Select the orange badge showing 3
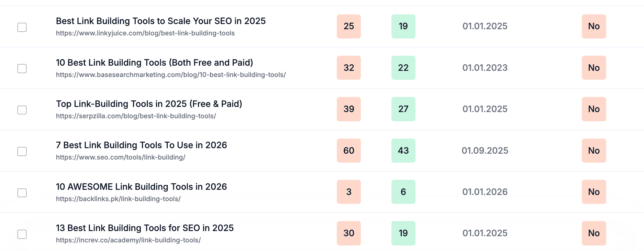The width and height of the screenshot is (644, 251). (x=348, y=192)
